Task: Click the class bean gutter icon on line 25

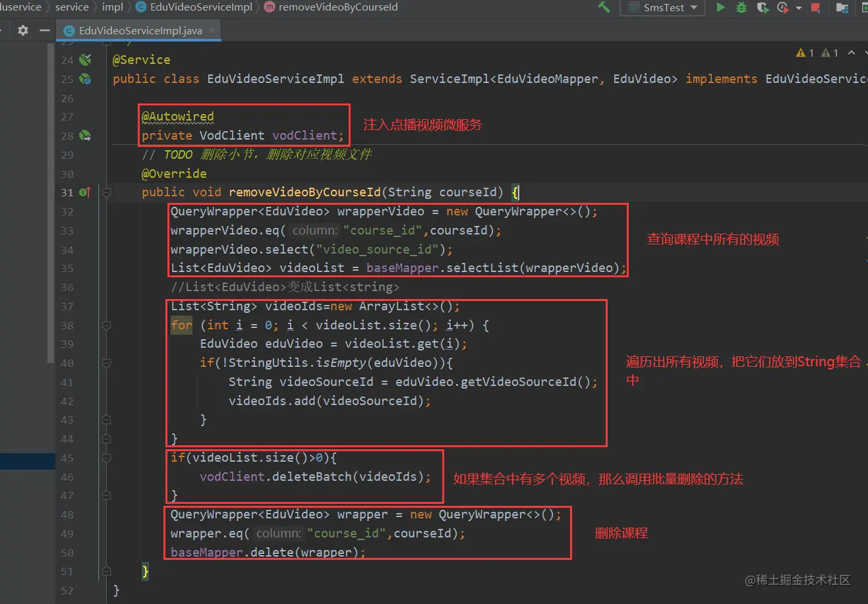Action: pos(85,79)
